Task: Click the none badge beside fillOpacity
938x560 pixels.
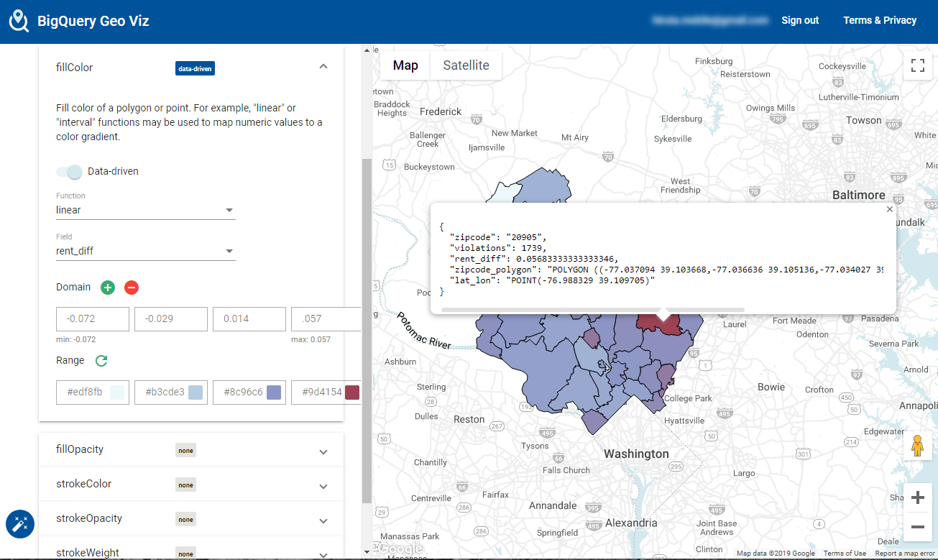Action: (186, 451)
